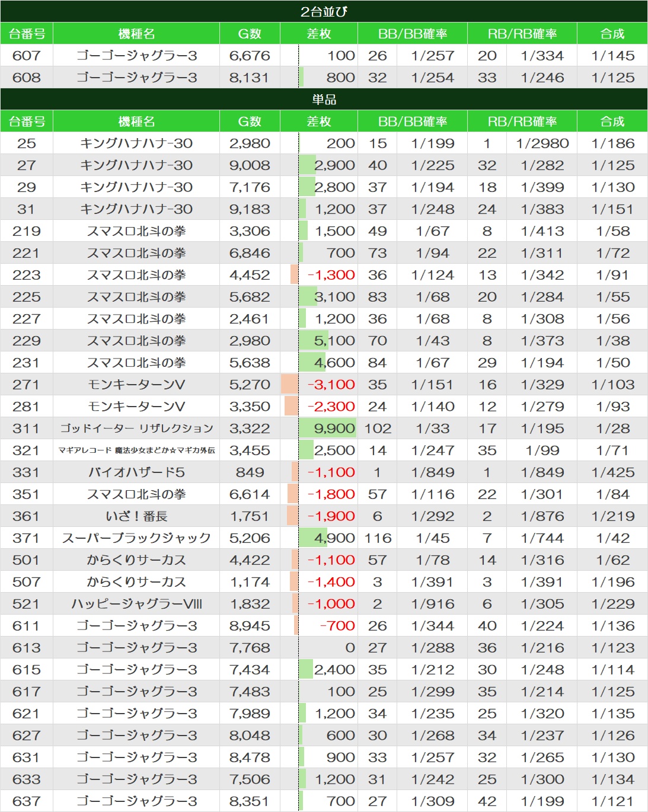
Task: Click machine number 617 cell
Action: [x=27, y=692]
